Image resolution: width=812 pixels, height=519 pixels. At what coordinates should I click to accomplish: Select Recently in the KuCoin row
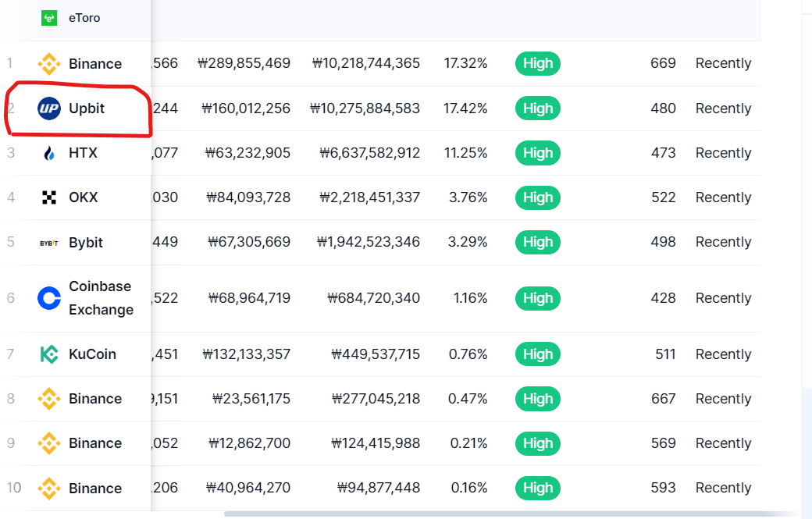tap(723, 354)
